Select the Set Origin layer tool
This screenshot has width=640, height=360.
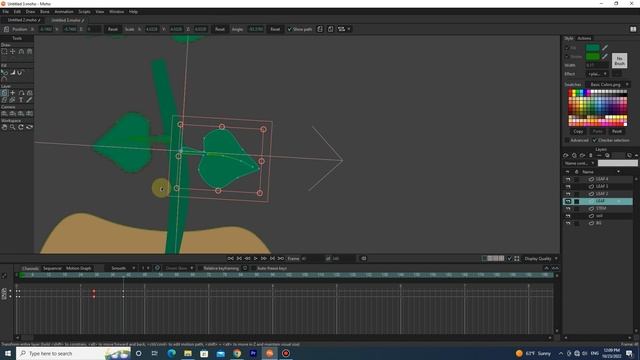13,93
